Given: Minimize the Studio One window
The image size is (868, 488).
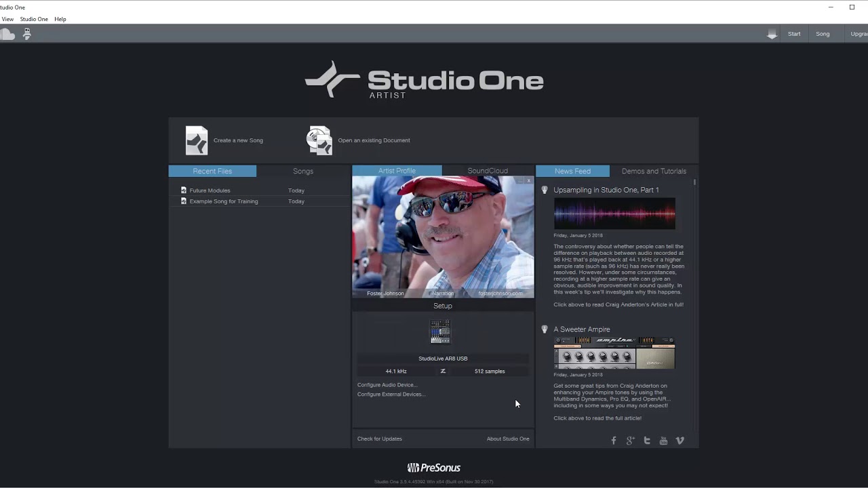Looking at the screenshot, I should [831, 7].
